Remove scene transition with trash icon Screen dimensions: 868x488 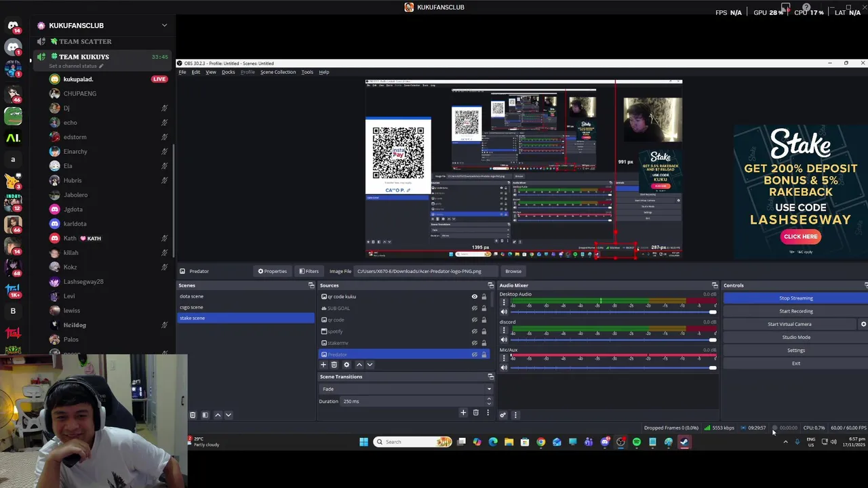pos(475,413)
